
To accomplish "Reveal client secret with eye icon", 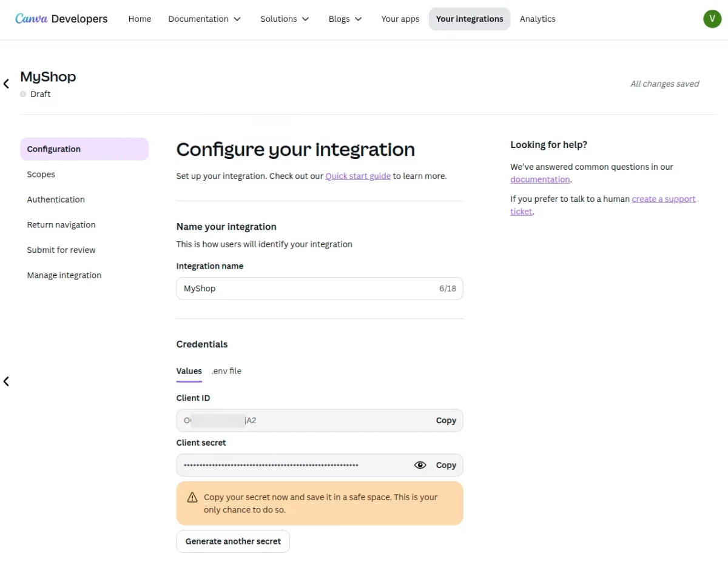I will point(420,465).
